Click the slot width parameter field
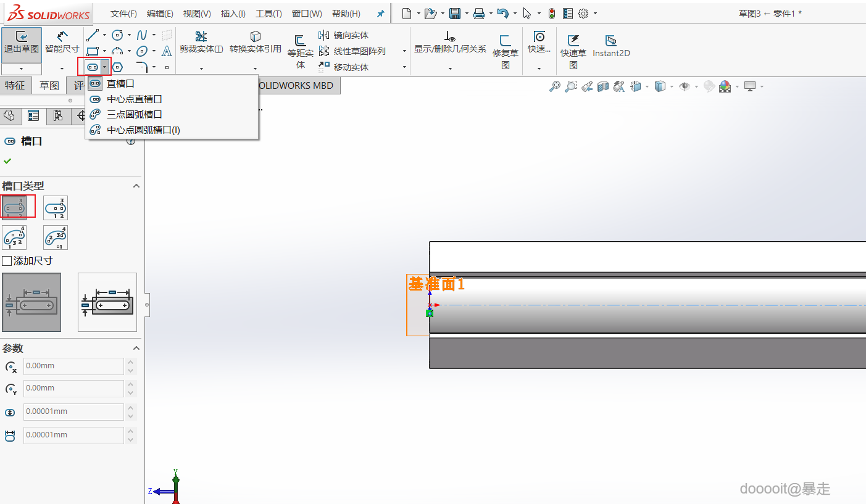Image resolution: width=866 pixels, height=504 pixels. (x=73, y=411)
